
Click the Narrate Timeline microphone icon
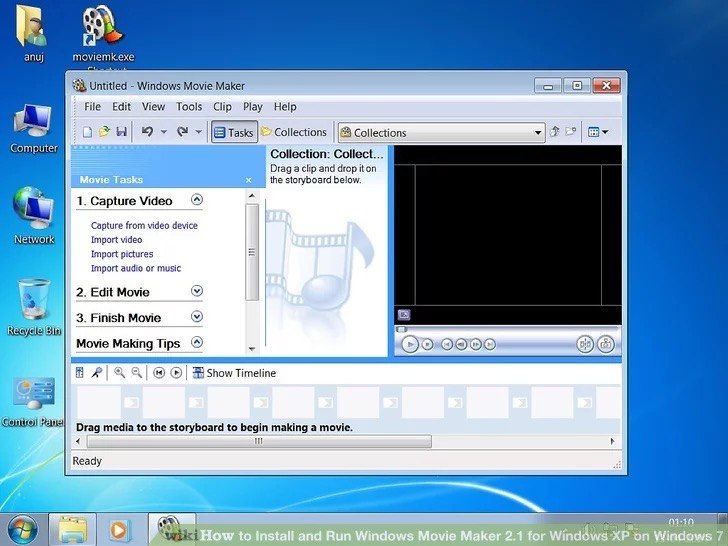[97, 372]
